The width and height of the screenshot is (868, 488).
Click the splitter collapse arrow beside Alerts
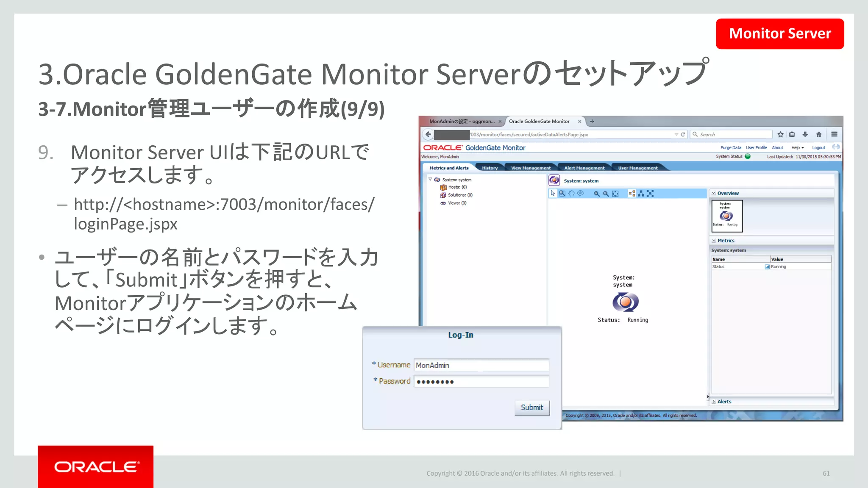click(x=708, y=397)
